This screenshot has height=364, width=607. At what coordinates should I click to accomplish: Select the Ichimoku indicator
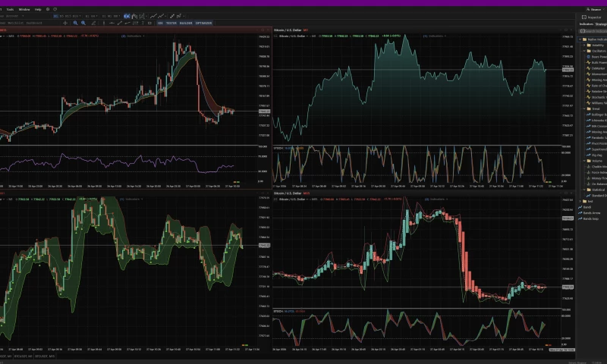pyautogui.click(x=596, y=121)
